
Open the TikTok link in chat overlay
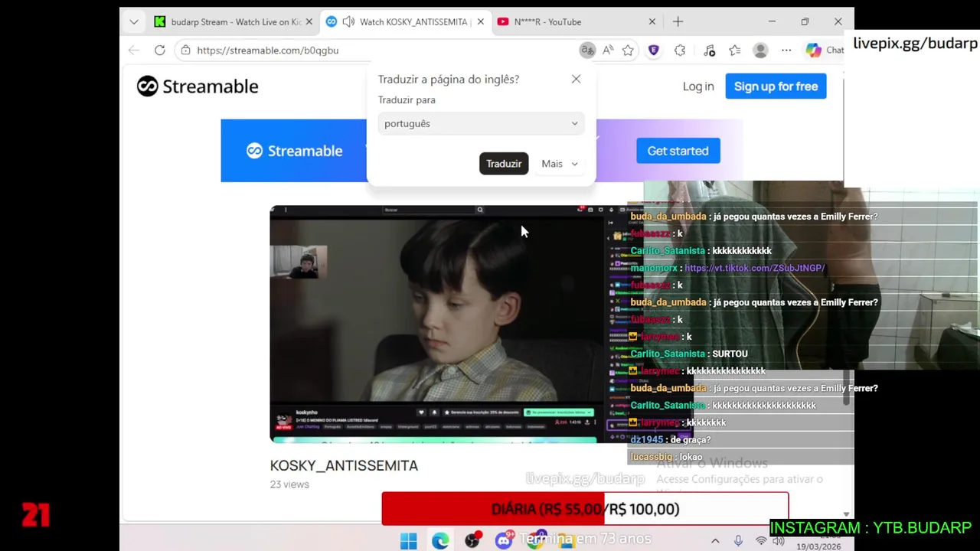point(755,268)
